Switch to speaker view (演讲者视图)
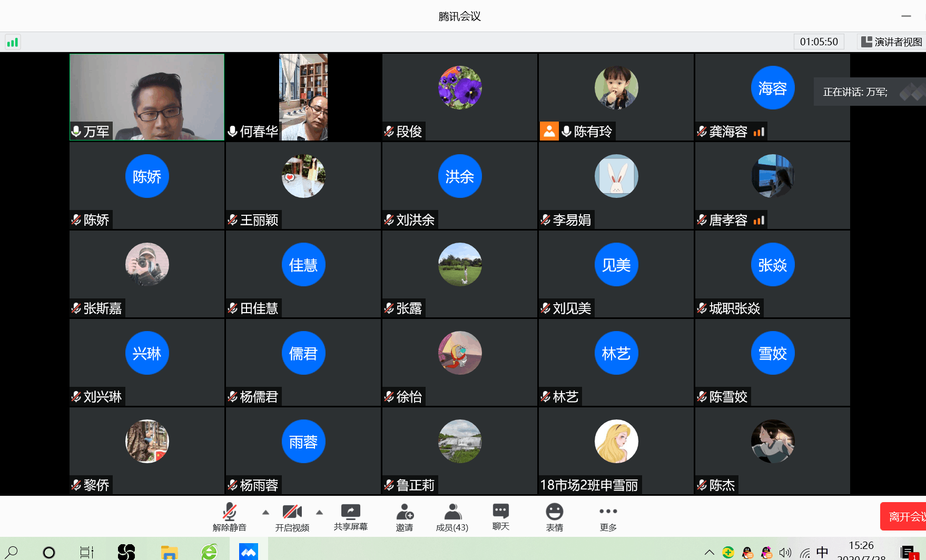 pyautogui.click(x=891, y=42)
